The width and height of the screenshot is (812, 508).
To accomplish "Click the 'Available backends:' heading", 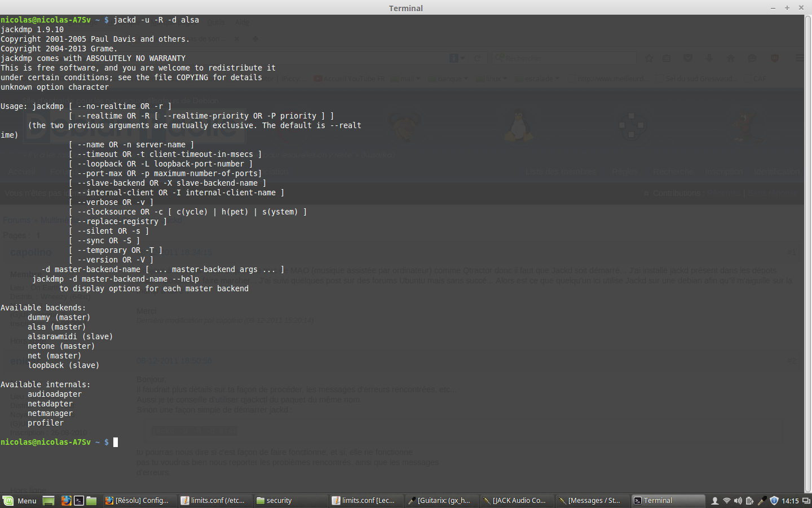I will [x=43, y=308].
